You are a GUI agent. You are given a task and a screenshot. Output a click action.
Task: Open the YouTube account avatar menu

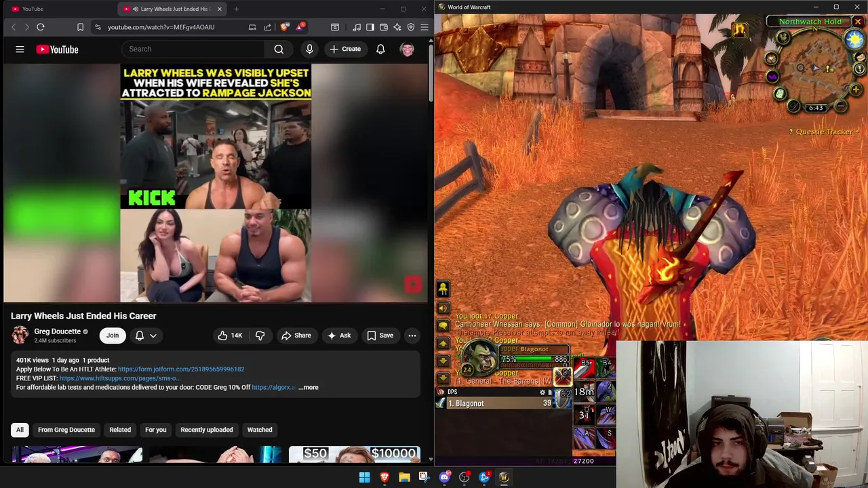click(x=407, y=49)
